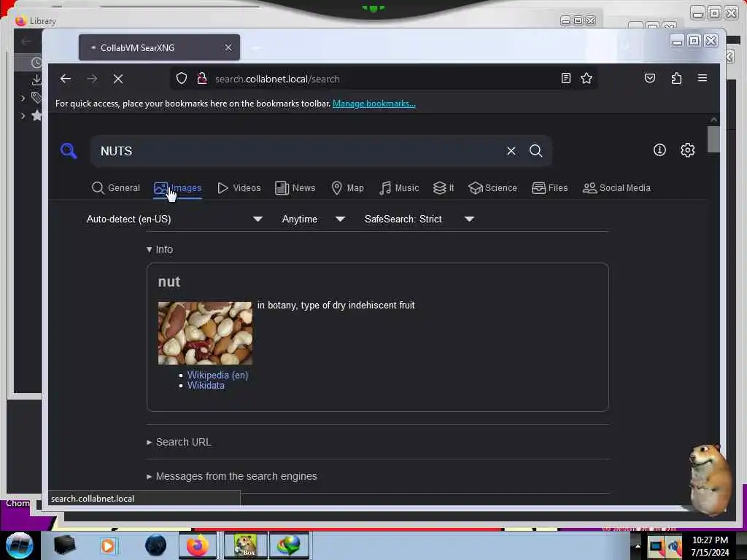
Task: Open History clock icon in Library window
Action: click(x=36, y=63)
